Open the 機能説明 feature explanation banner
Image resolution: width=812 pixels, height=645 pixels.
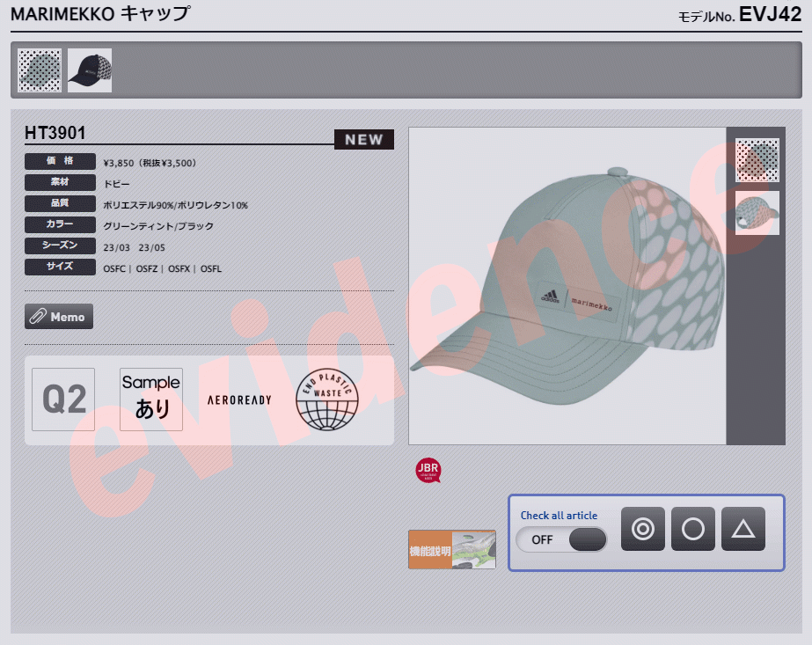(x=452, y=549)
